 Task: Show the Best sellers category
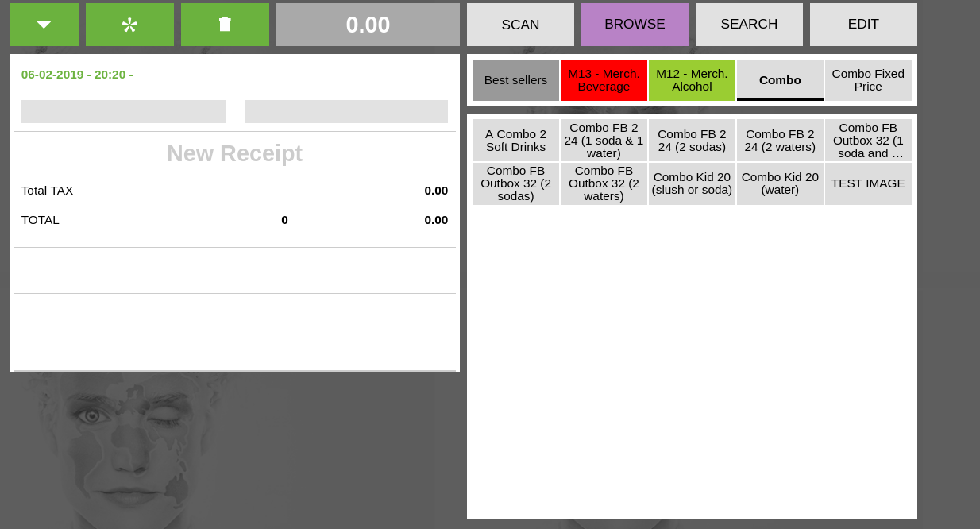515,80
